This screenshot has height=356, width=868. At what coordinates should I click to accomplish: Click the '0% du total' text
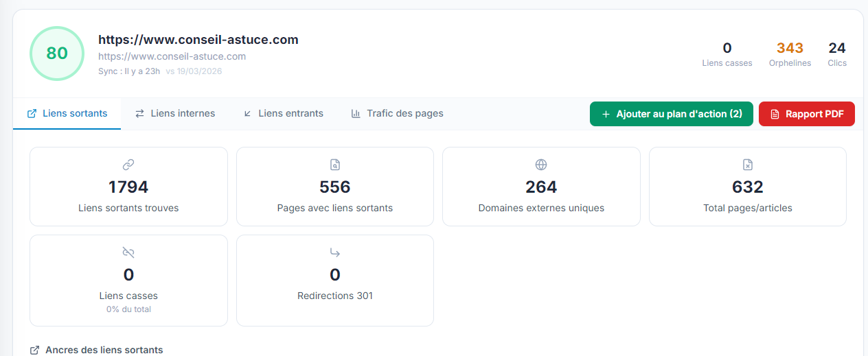(x=128, y=309)
